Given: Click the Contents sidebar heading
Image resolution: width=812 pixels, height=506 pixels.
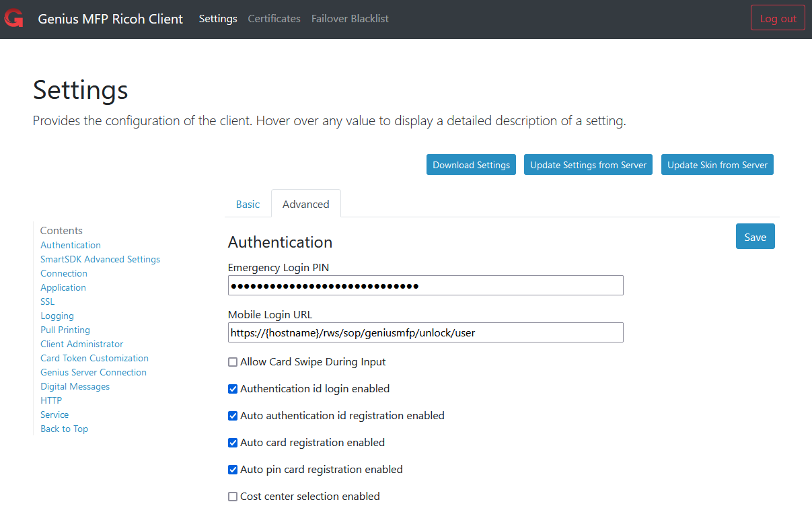Looking at the screenshot, I should click(x=61, y=230).
